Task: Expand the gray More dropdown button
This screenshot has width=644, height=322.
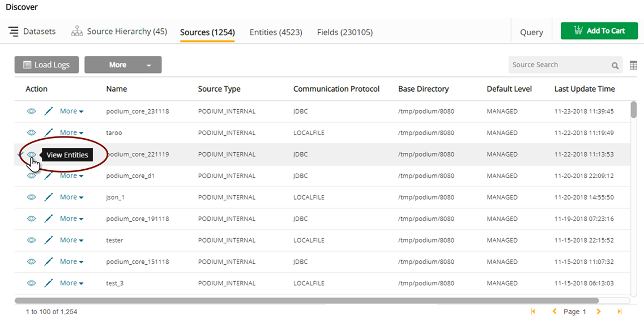Action: [123, 65]
